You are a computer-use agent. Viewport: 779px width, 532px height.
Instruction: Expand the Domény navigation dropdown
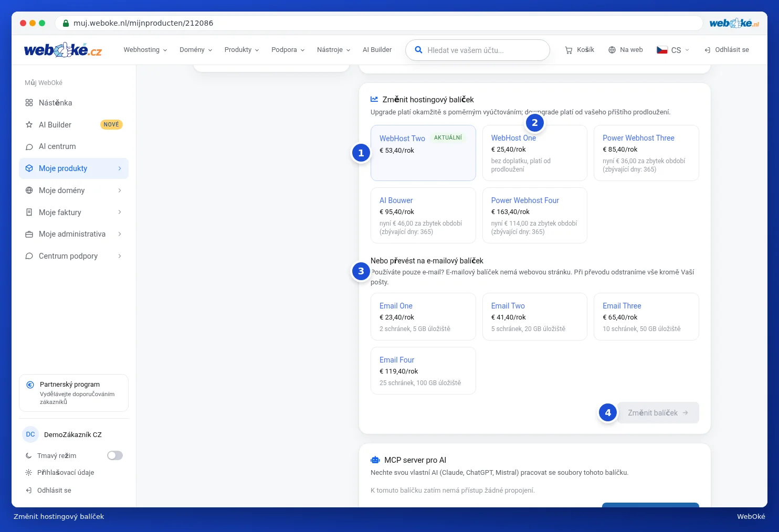[196, 50]
